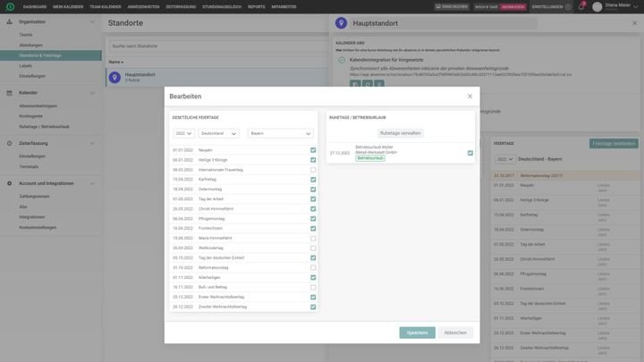Screen dimensions: 644x362
Task: Click the Speichern button
Action: [417, 333]
